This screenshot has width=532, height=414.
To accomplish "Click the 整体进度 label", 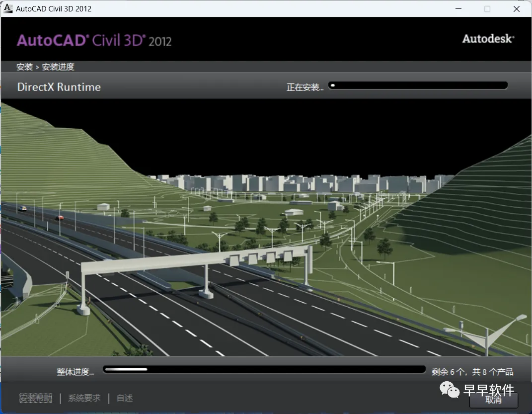I will [x=76, y=372].
